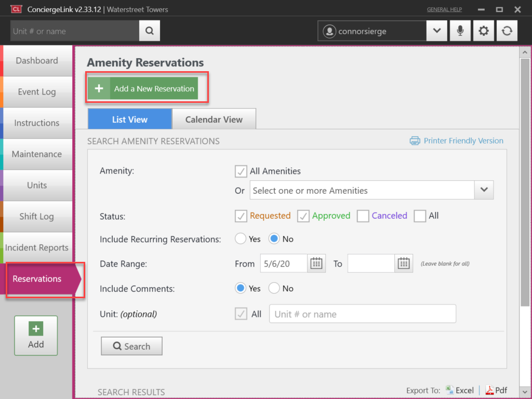This screenshot has width=532, height=399.
Task: Click the Printer Friendly Version printer icon
Action: (415, 140)
